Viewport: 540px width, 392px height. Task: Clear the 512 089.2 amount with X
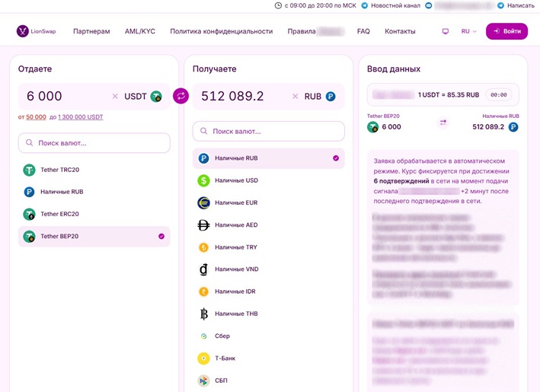(296, 97)
